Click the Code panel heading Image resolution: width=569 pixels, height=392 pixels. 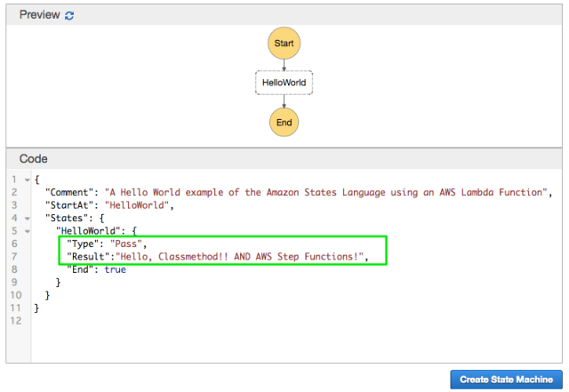click(x=34, y=159)
